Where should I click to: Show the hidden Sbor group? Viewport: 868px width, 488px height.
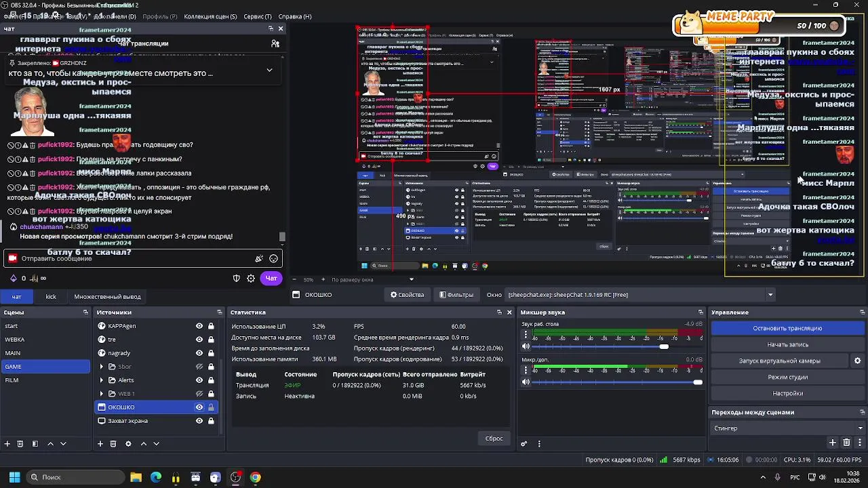(199, 367)
